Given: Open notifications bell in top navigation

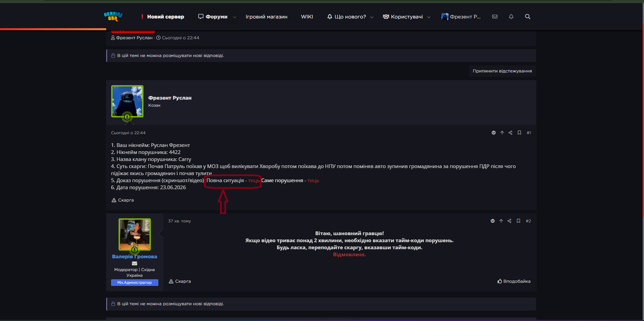Looking at the screenshot, I should pyautogui.click(x=511, y=17).
